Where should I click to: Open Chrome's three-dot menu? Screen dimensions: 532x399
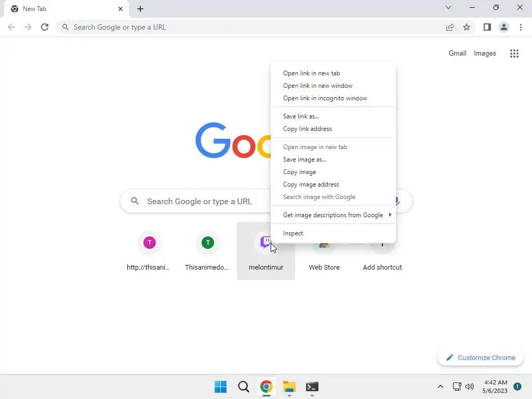click(521, 27)
